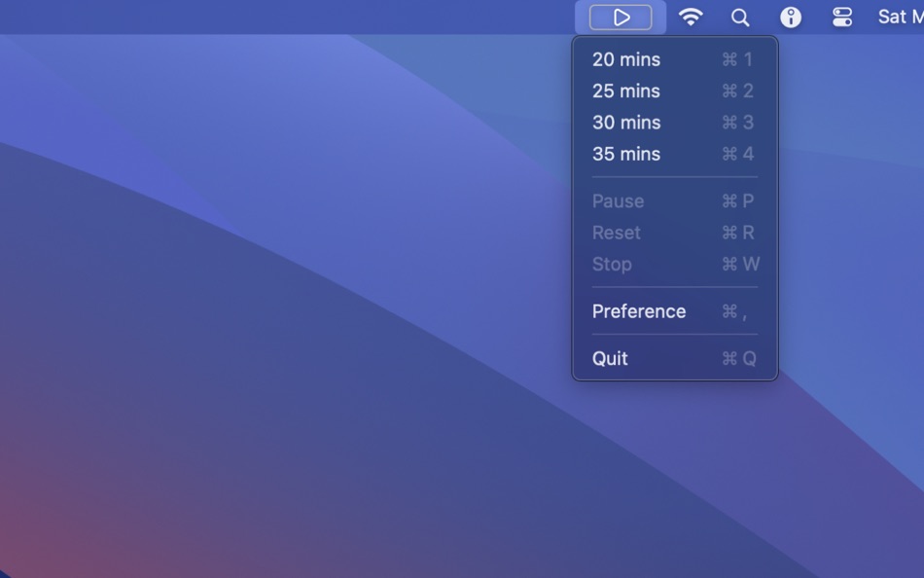
Task: Select the 25 mins timer option
Action: tap(626, 90)
